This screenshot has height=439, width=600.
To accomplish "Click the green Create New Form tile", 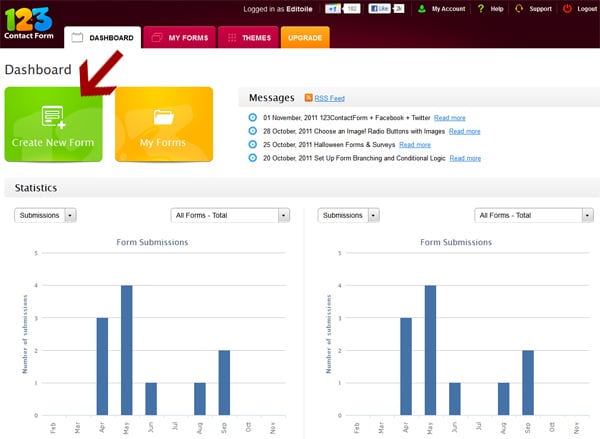I will (x=53, y=124).
